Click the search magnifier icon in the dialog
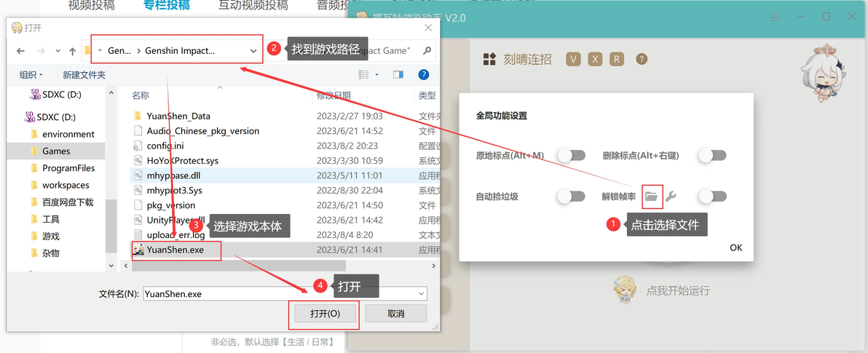This screenshot has width=868, height=353. tap(427, 51)
